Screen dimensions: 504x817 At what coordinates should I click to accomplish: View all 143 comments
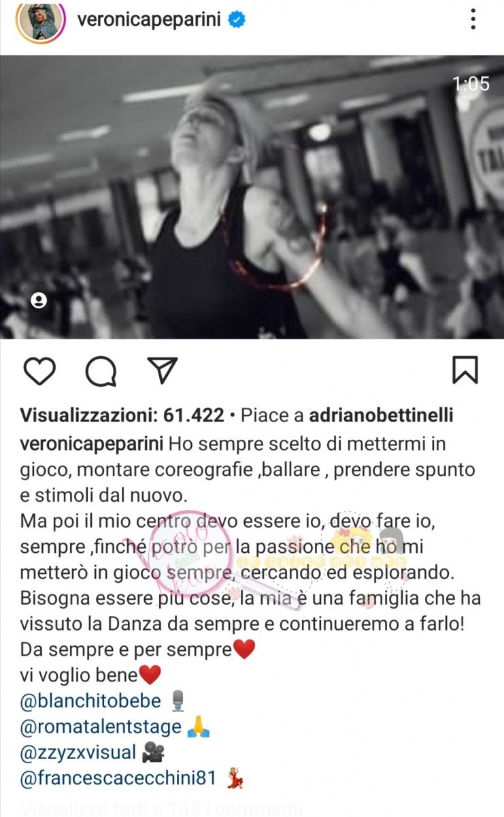click(161, 809)
